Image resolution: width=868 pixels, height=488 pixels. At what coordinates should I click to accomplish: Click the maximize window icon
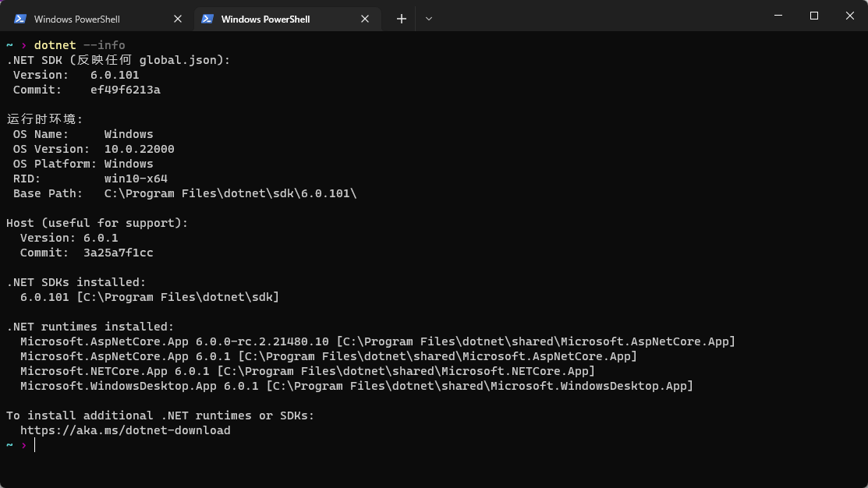point(813,16)
